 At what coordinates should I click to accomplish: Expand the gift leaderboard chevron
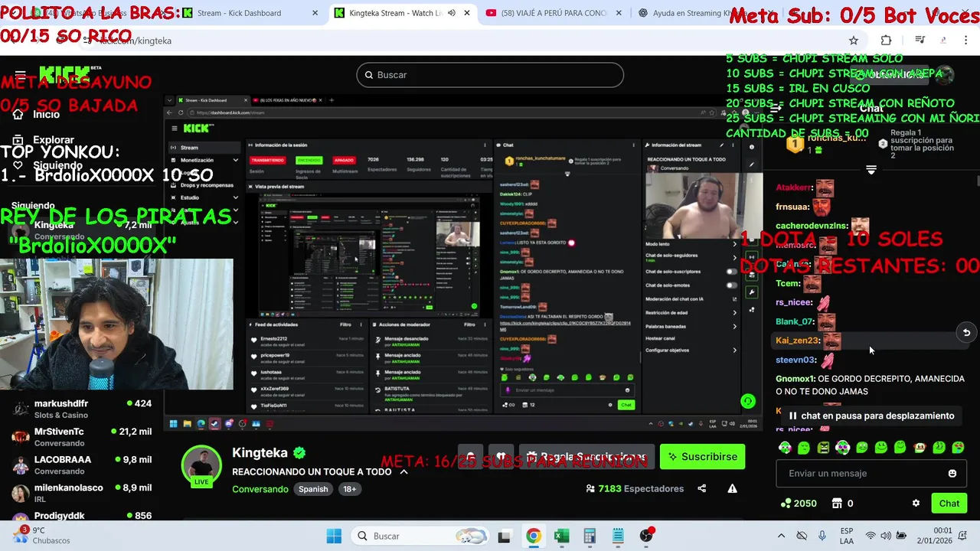871,170
